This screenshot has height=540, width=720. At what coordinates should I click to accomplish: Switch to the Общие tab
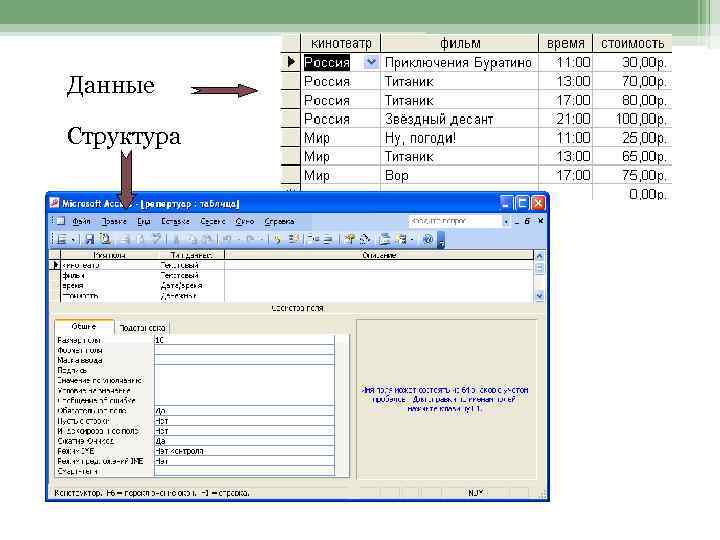(x=84, y=326)
